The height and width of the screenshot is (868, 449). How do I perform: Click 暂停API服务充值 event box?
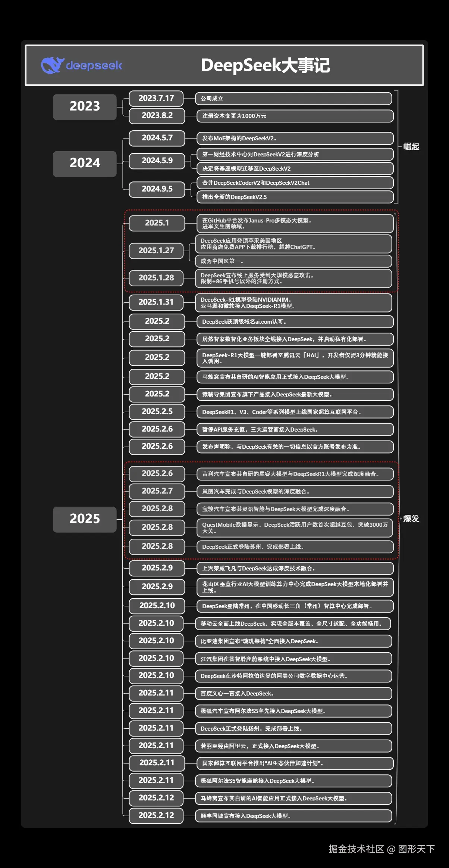coord(295,430)
